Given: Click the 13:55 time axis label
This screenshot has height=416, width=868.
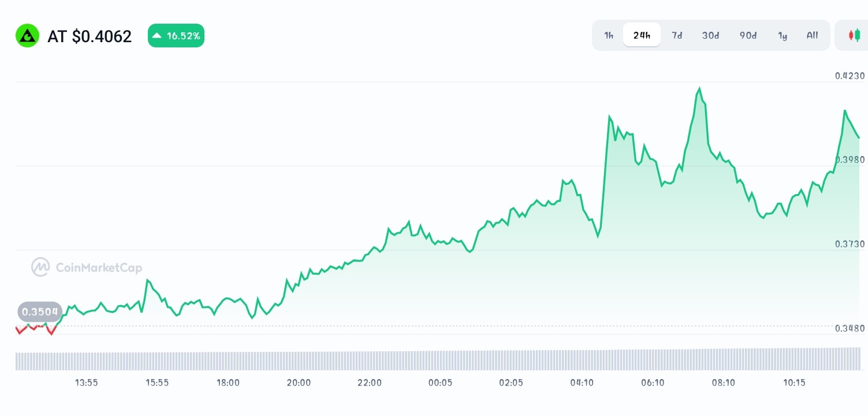Looking at the screenshot, I should point(87,382).
